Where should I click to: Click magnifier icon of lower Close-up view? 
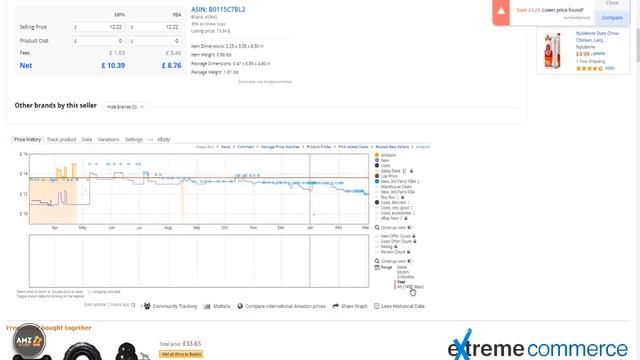(377, 261)
